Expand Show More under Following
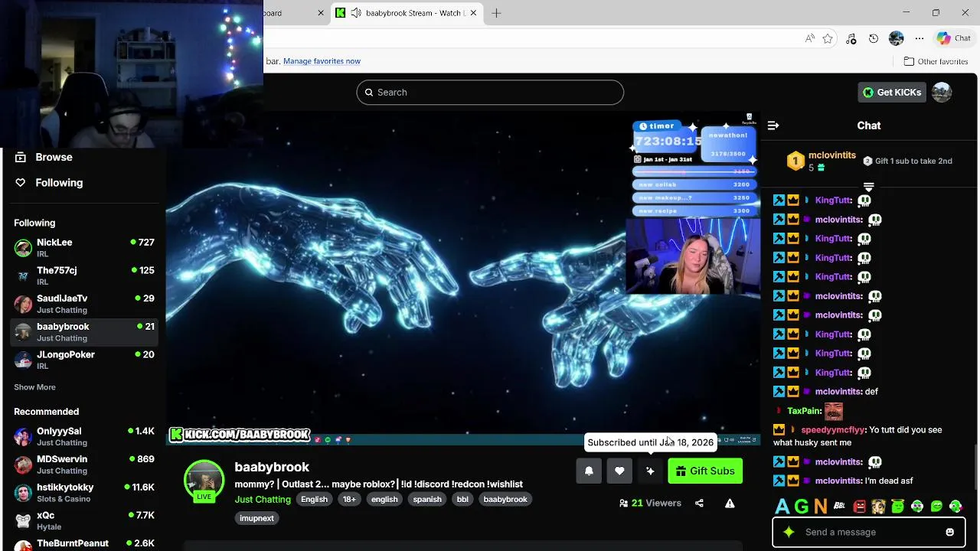 [34, 387]
